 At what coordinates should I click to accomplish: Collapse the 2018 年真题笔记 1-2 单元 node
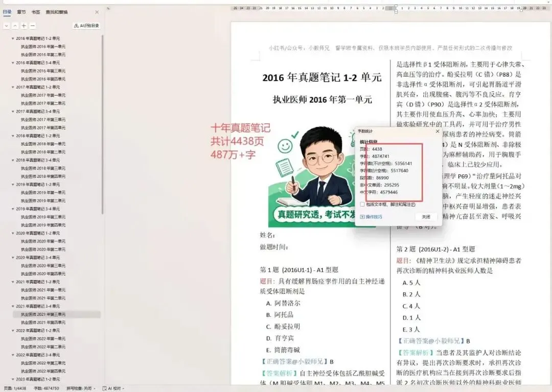coord(13,135)
